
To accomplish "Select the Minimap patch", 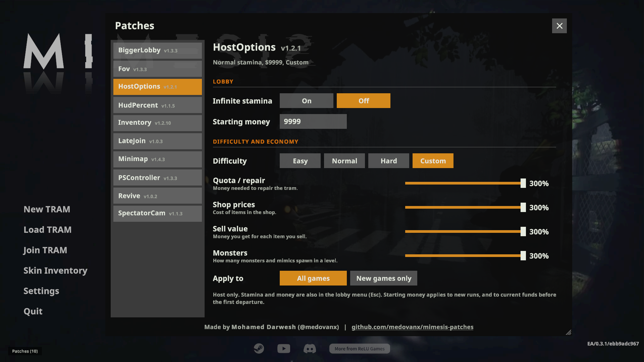I will 157,159.
